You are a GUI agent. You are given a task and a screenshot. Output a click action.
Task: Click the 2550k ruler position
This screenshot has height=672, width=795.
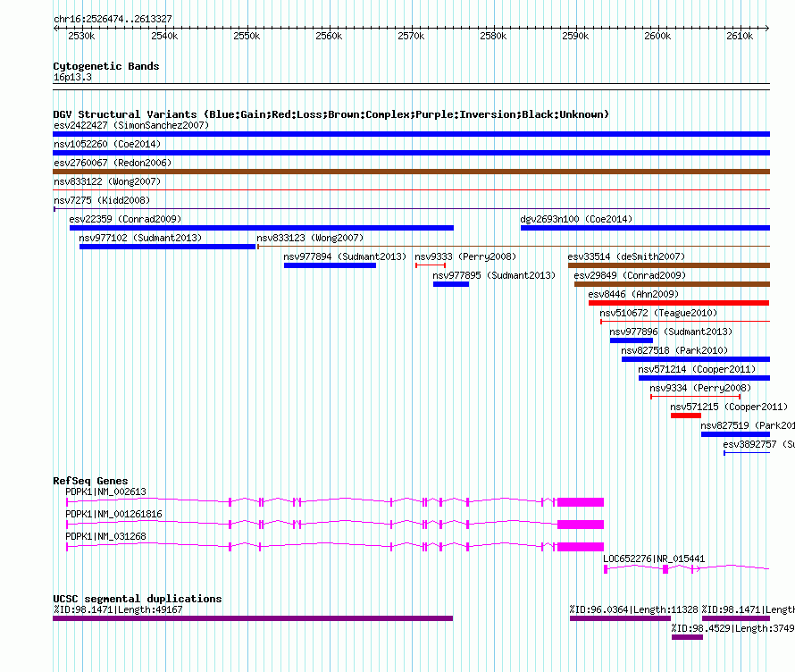coord(247,36)
